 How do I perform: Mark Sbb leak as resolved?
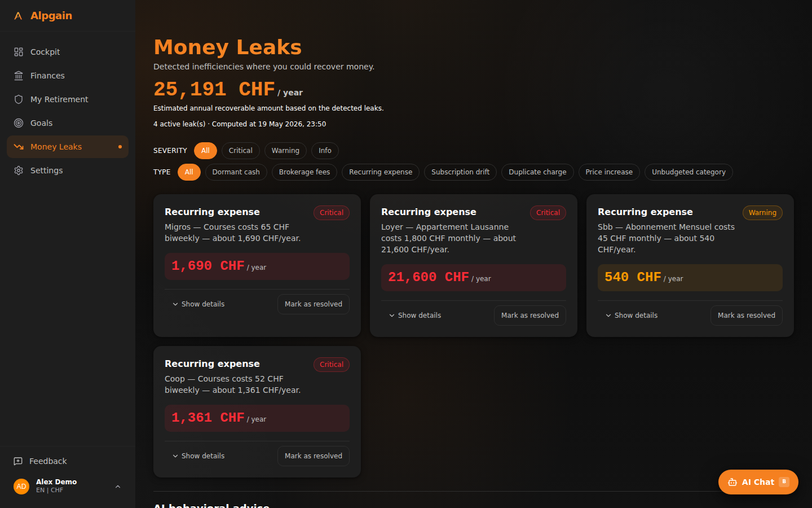coord(747,316)
